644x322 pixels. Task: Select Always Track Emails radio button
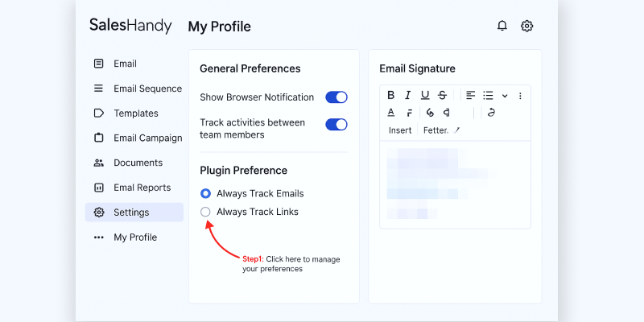tap(205, 193)
